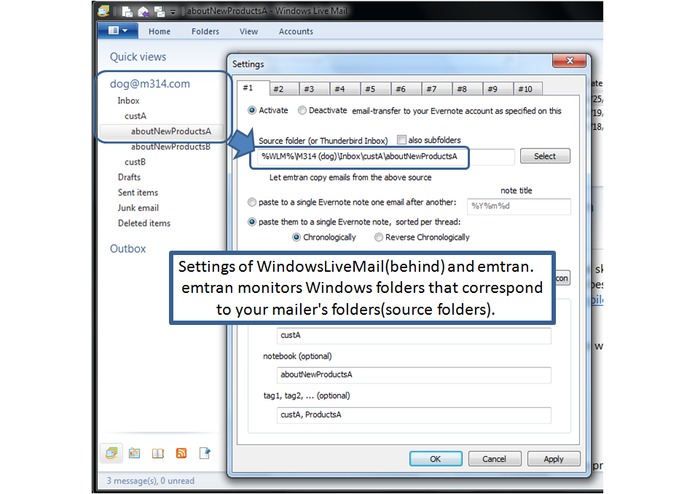Click the Source folder path field
Screen dimensions: 695x494
pos(385,156)
